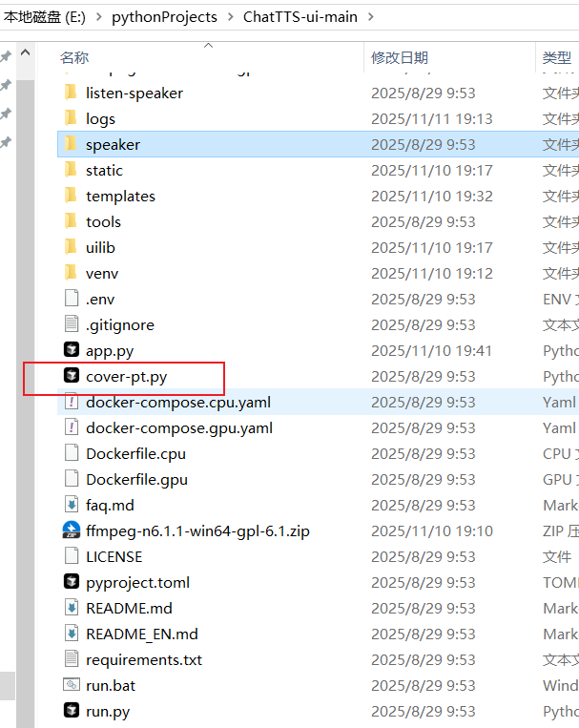The height and width of the screenshot is (728, 579).
Task: Expand the chevron after 本地磁盘 (E:)
Action: 99,17
